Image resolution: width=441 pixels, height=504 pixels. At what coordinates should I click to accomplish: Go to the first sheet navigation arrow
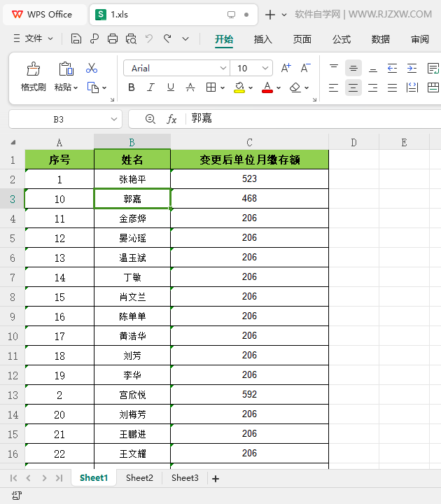point(13,478)
